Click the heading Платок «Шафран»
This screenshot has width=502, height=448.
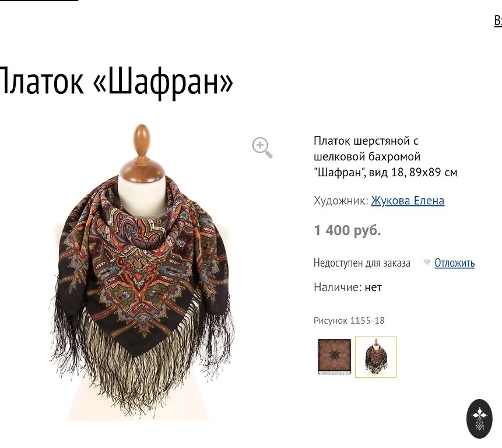(x=116, y=82)
